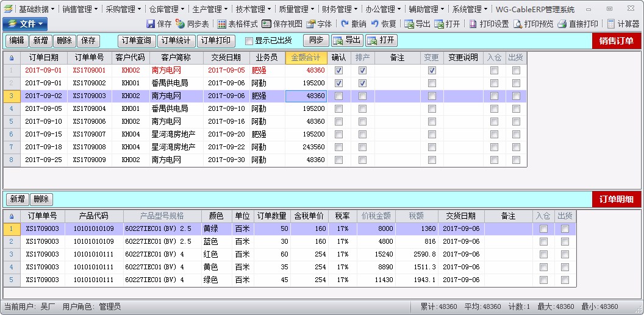Check 出货 for 红色 detail row
Screen dimensions: 644x315
click(x=565, y=254)
